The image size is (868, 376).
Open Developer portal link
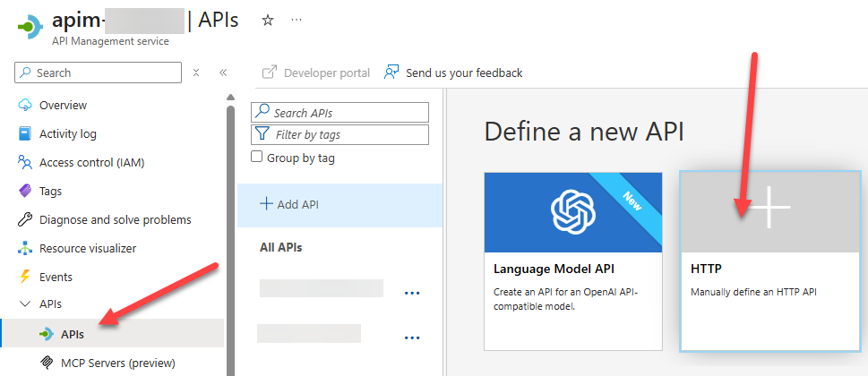(x=327, y=73)
